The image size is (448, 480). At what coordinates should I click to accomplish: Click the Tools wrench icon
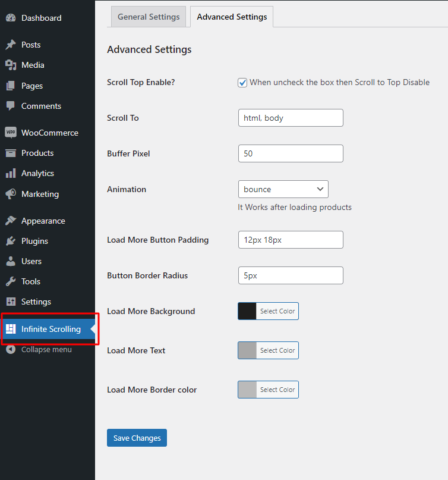click(x=11, y=281)
